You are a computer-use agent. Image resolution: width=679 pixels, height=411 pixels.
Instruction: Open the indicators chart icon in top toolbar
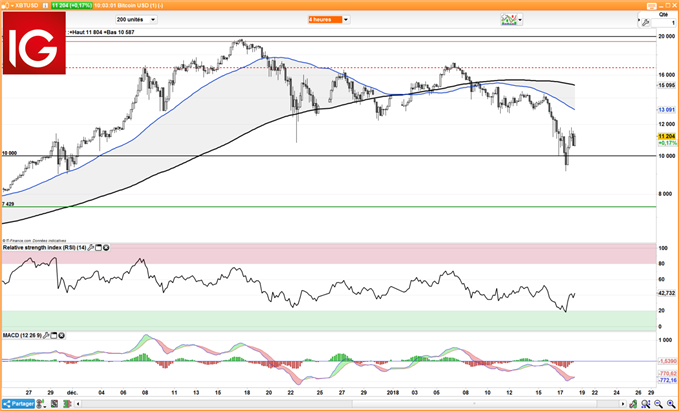click(508, 19)
